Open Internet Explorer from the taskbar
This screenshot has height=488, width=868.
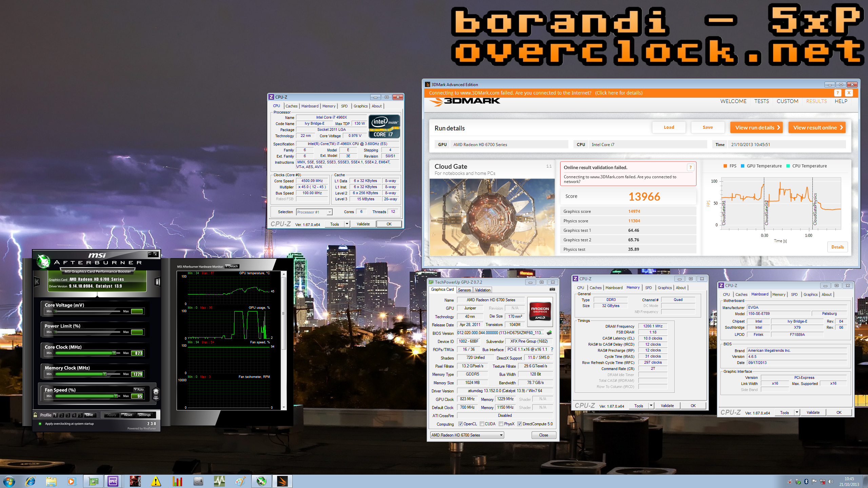coord(31,481)
